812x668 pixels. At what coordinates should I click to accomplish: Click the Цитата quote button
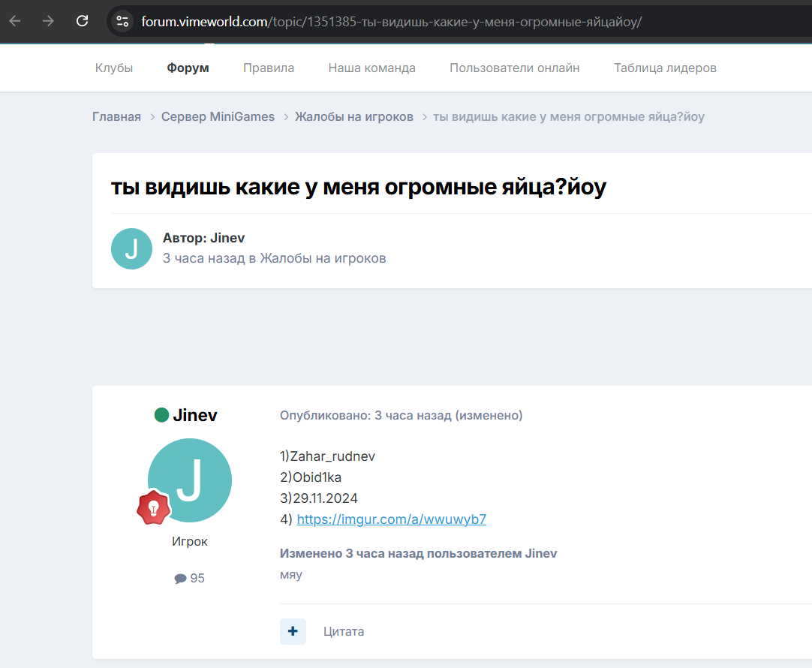click(344, 631)
